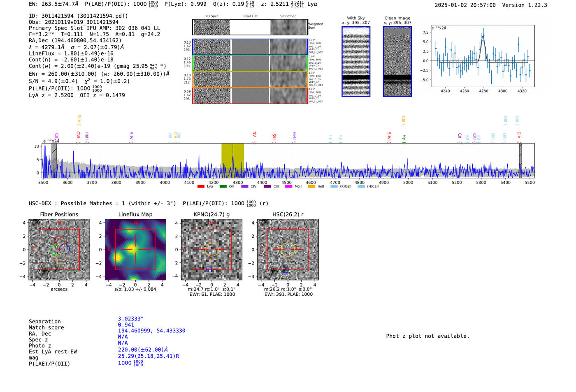Click the hatched grey band near 5460Å
576x392 pixels.
(x=520, y=161)
